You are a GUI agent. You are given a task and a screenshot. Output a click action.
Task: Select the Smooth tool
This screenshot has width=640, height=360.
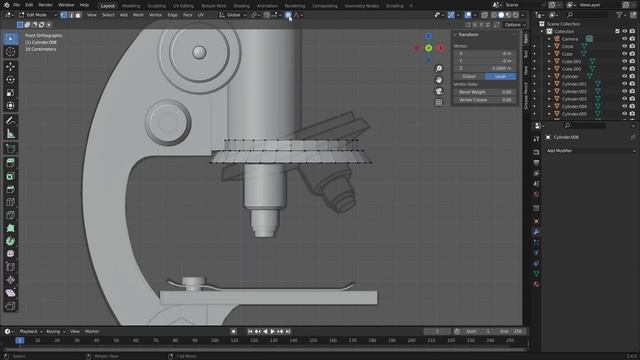click(x=11, y=254)
